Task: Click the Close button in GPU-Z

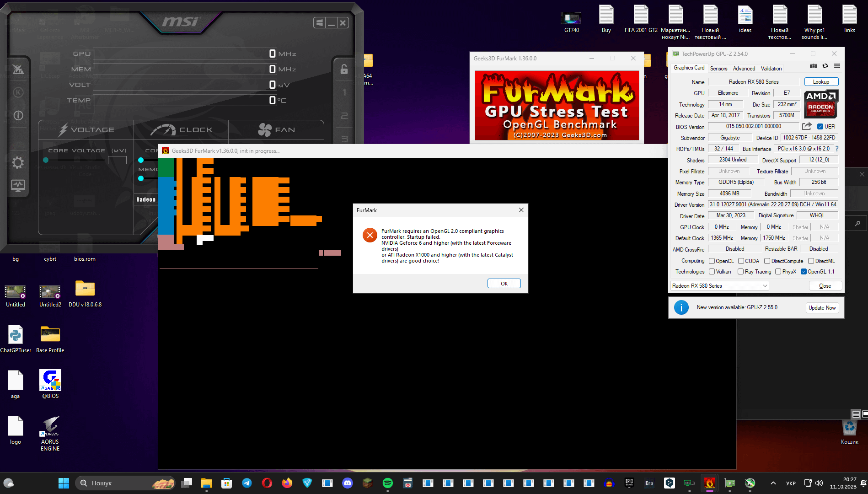Action: (x=825, y=286)
